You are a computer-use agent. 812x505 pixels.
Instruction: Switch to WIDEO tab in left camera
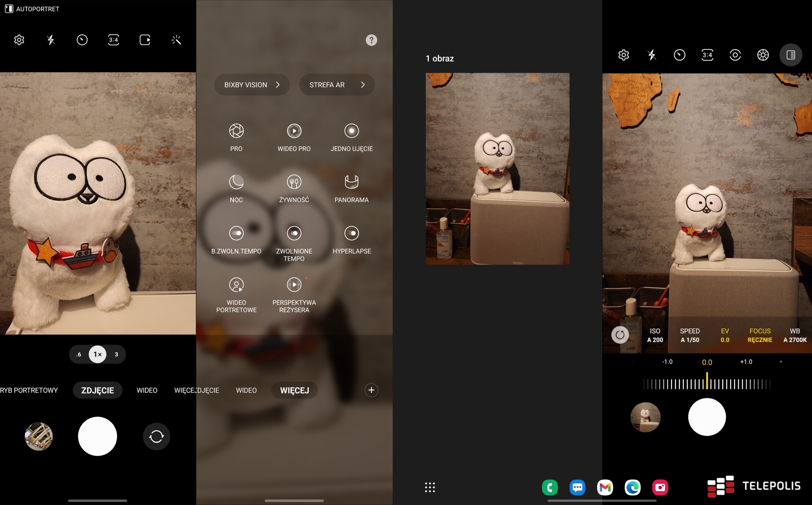pyautogui.click(x=147, y=390)
